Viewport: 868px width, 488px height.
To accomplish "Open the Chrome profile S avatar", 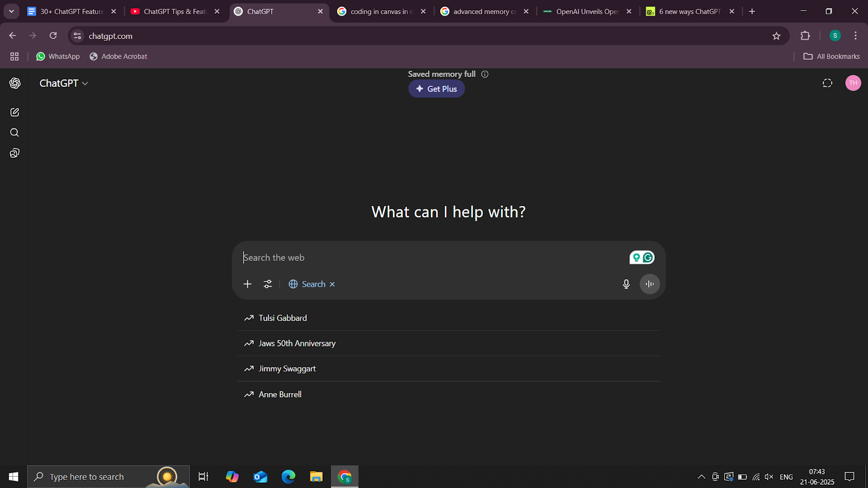I will point(835,36).
